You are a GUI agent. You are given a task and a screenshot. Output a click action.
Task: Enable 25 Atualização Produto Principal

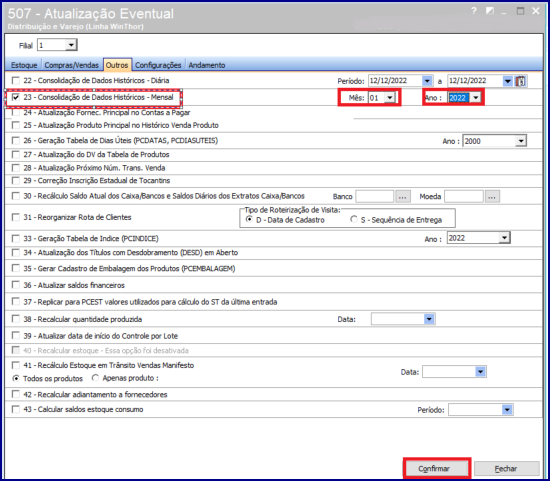point(15,125)
